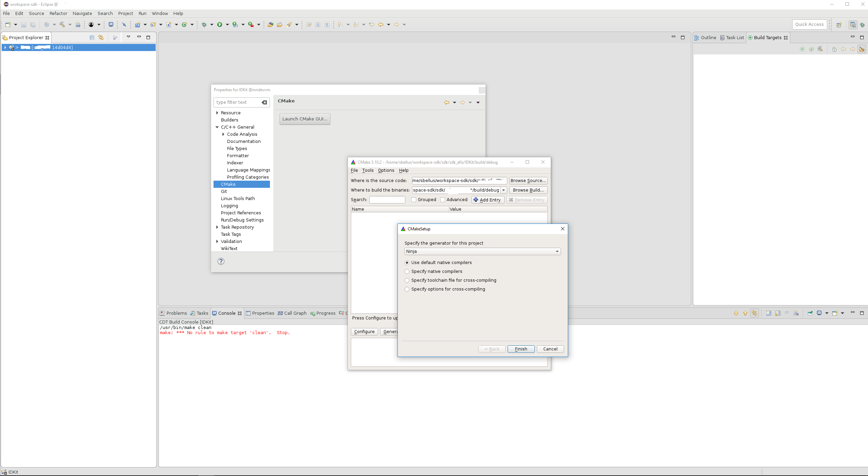This screenshot has width=868, height=476.
Task: Click the New C++ Class toolbar icon
Action: click(x=184, y=24)
